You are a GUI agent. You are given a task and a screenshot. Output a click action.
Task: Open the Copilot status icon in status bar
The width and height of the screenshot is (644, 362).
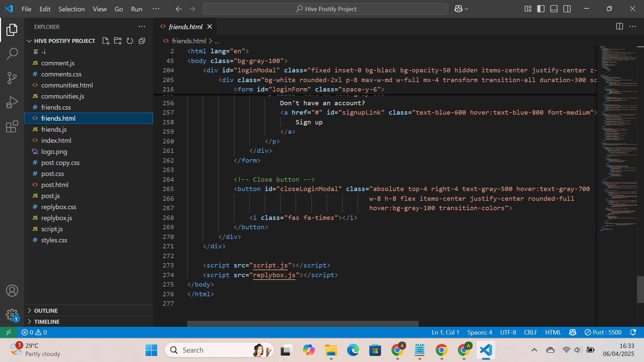pyautogui.click(x=573, y=332)
